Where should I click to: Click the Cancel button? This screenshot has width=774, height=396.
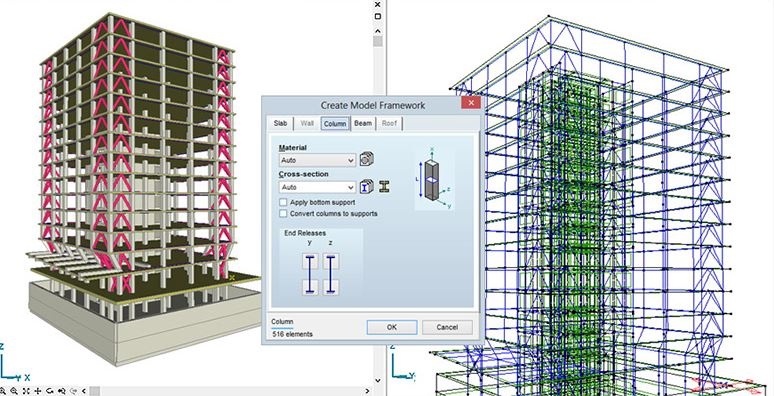(447, 327)
